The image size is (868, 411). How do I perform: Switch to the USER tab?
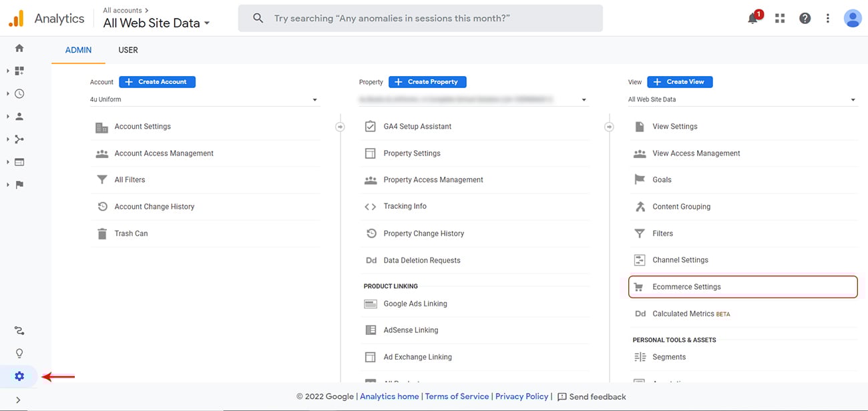pos(128,49)
